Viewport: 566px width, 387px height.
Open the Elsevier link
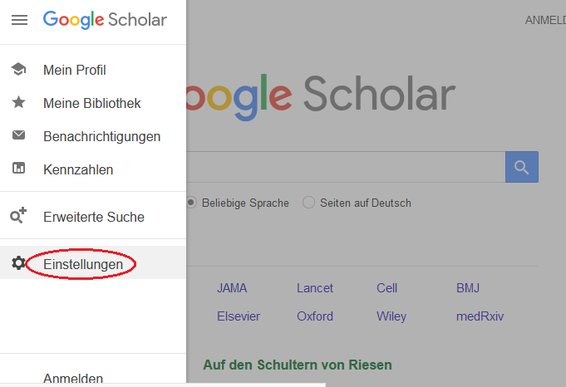pos(238,316)
